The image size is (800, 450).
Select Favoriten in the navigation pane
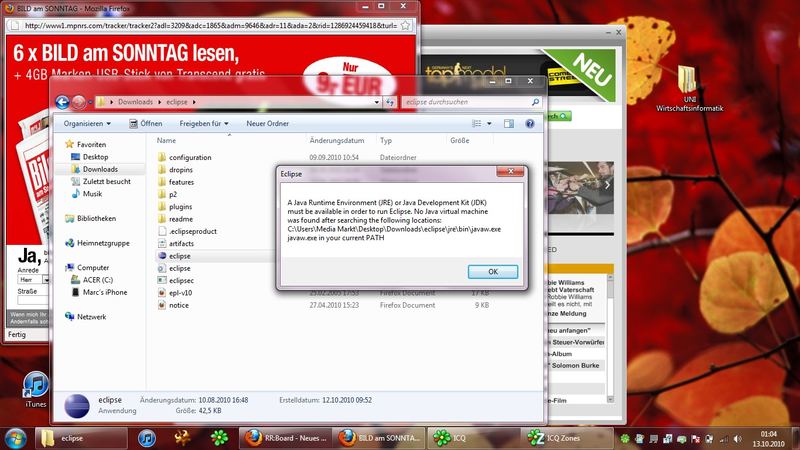pos(91,144)
